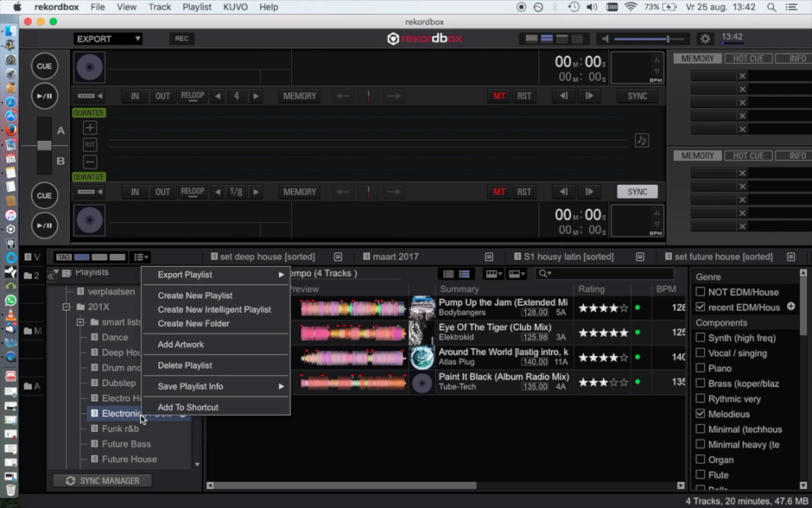This screenshot has width=812, height=508.
Task: Expand the smart lists folder
Action: (80, 322)
